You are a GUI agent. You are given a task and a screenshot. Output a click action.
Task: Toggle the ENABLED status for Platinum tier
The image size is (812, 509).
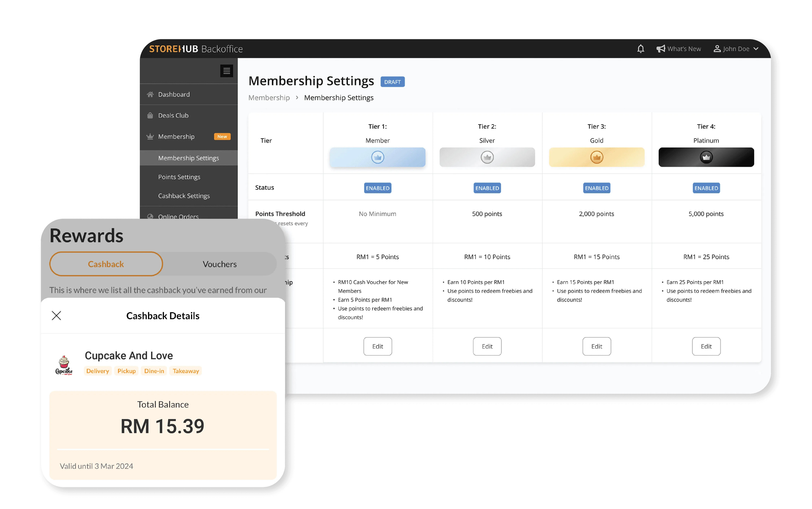706,188
